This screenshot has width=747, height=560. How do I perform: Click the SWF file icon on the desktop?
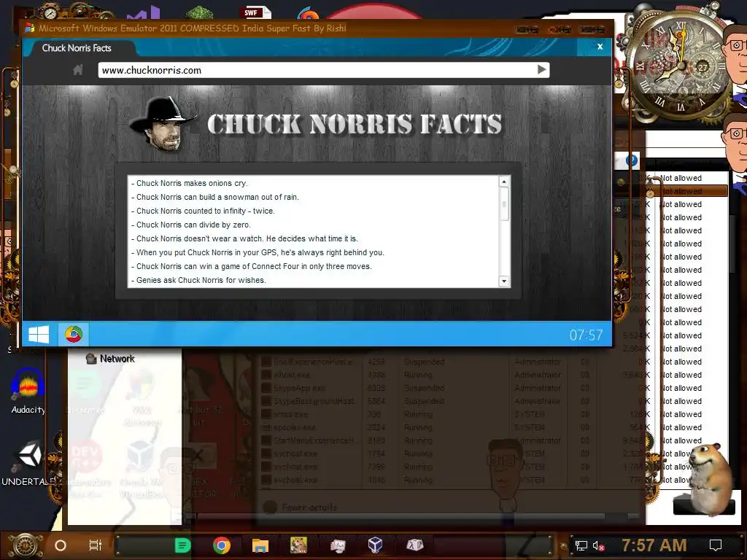258,12
